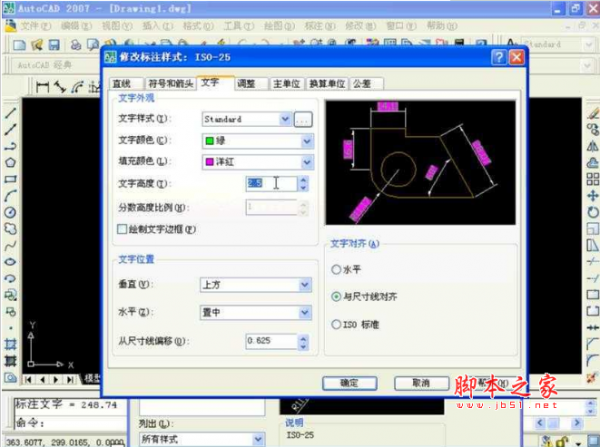Select the Move tool on modify toolbar
Viewport: 600px width, 447px height.
coord(592,196)
